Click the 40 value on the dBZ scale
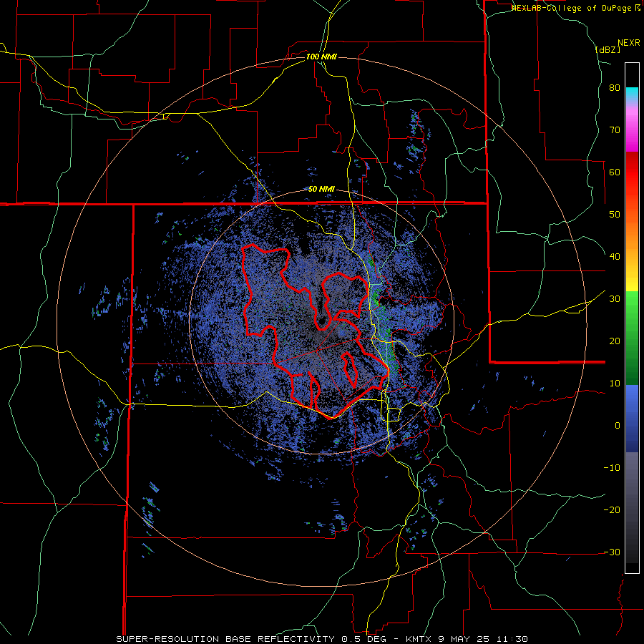The width and height of the screenshot is (644, 644). (x=615, y=257)
